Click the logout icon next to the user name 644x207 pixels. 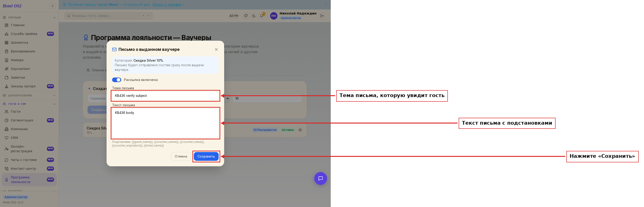(322, 16)
